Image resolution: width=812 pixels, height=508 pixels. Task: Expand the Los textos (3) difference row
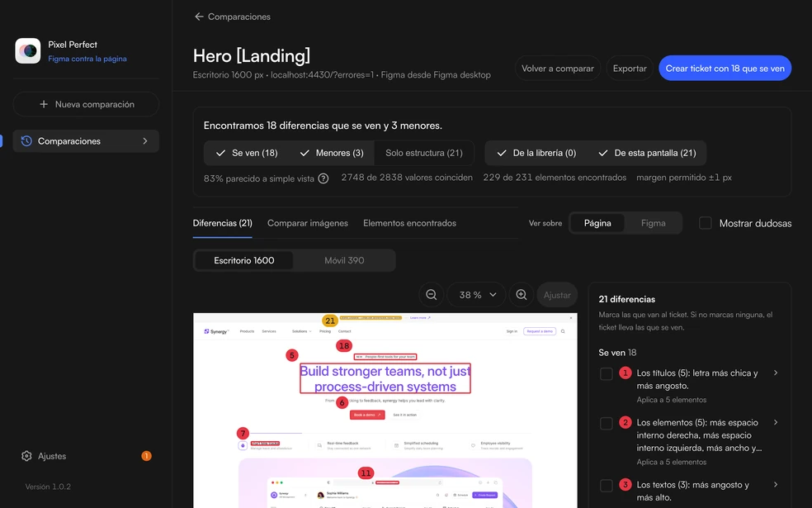(x=776, y=485)
